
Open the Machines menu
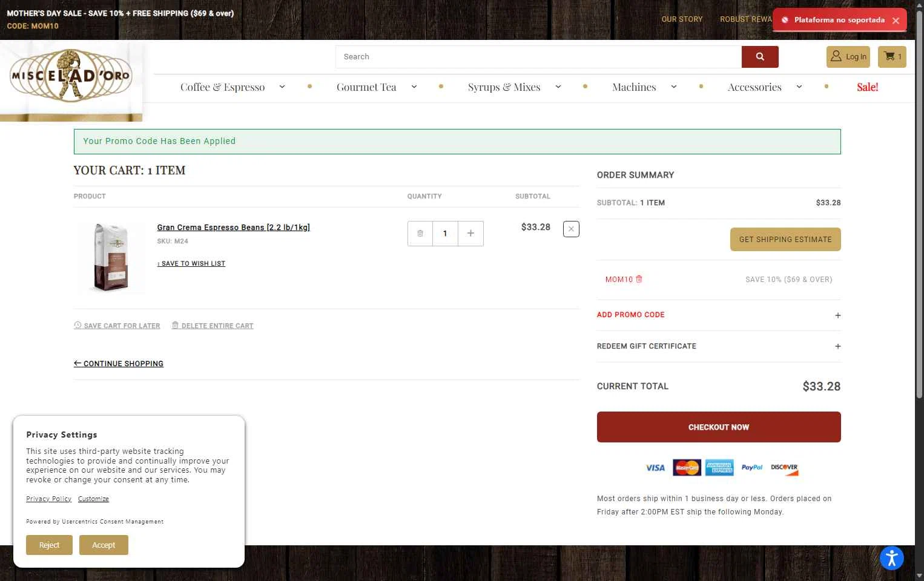(634, 87)
